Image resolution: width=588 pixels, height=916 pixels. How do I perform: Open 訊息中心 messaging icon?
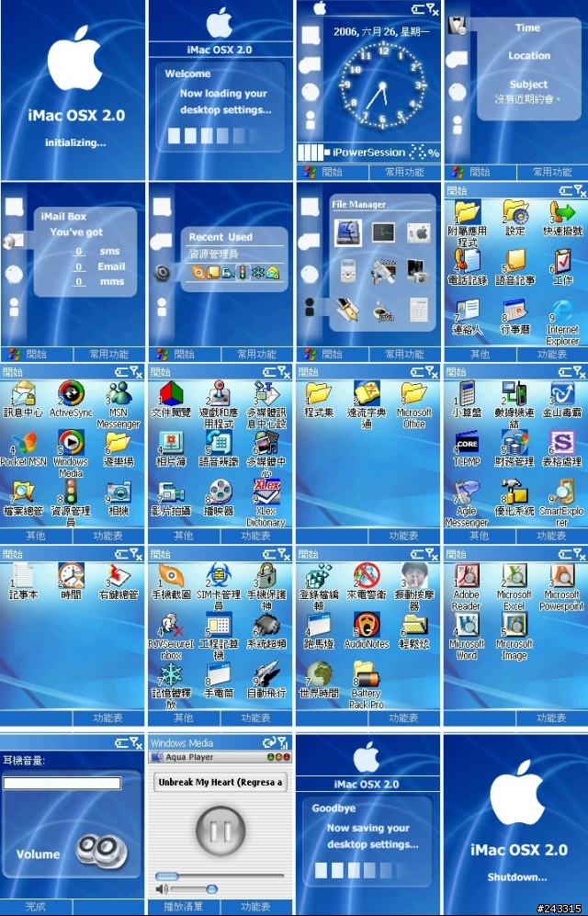pyautogui.click(x=23, y=394)
